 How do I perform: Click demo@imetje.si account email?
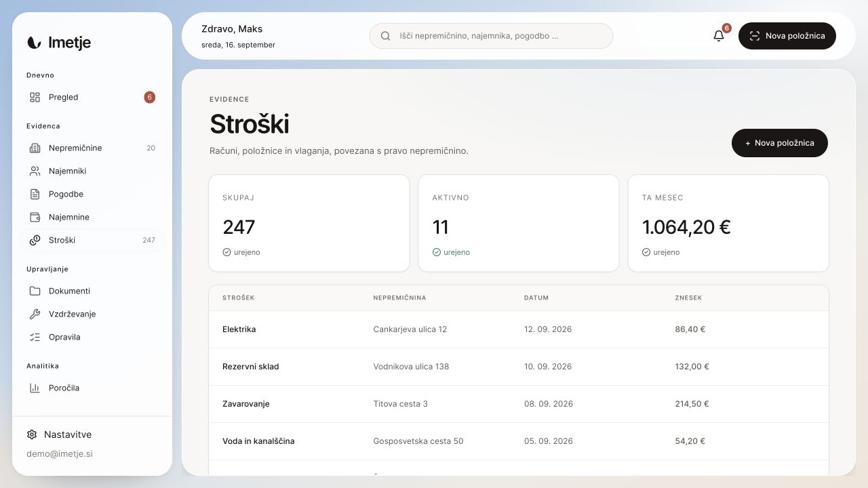click(60, 453)
